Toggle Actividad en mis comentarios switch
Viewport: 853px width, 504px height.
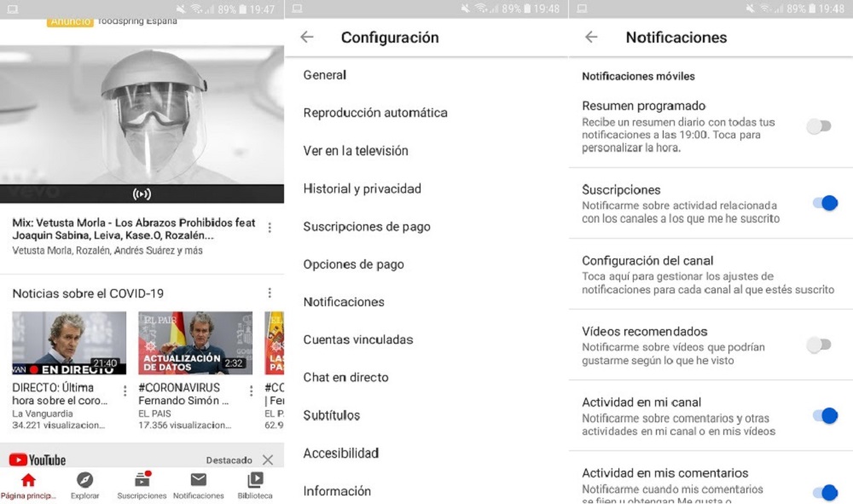tap(825, 493)
